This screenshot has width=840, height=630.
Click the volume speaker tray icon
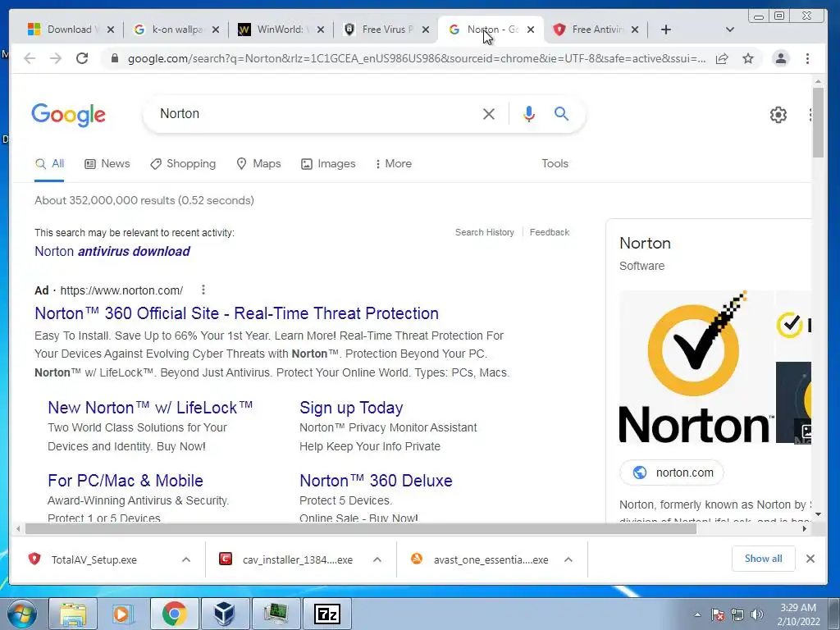[x=757, y=614]
